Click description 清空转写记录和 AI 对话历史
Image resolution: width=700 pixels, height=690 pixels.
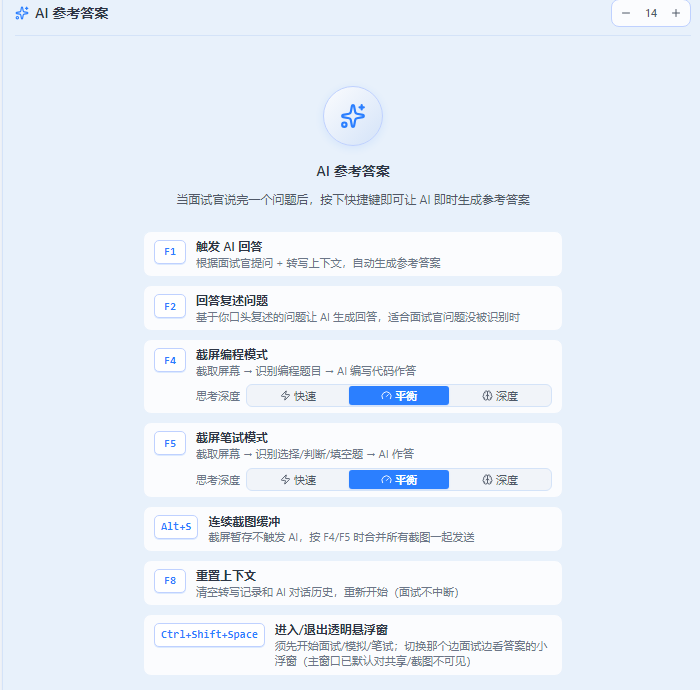click(327, 592)
